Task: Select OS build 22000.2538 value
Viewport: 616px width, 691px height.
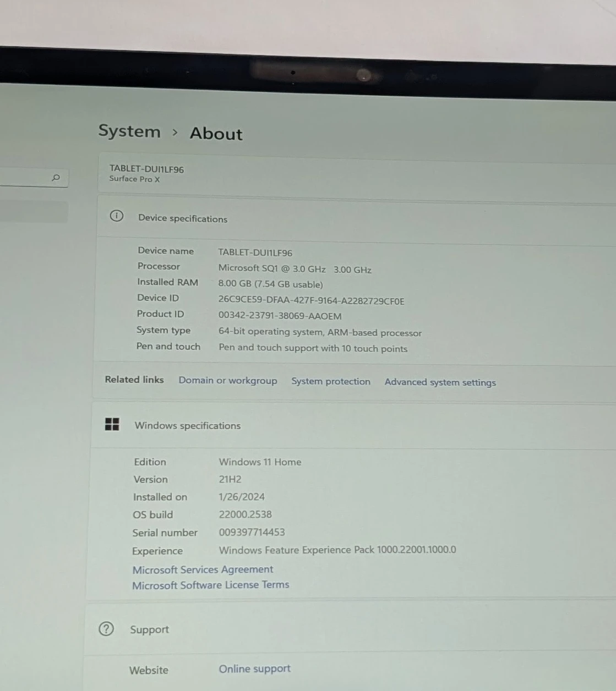Action: (245, 514)
